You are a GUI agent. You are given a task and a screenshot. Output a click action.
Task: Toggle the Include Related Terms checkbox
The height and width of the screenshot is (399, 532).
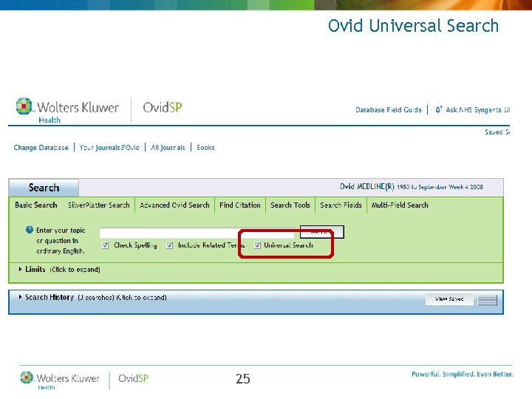click(x=169, y=245)
